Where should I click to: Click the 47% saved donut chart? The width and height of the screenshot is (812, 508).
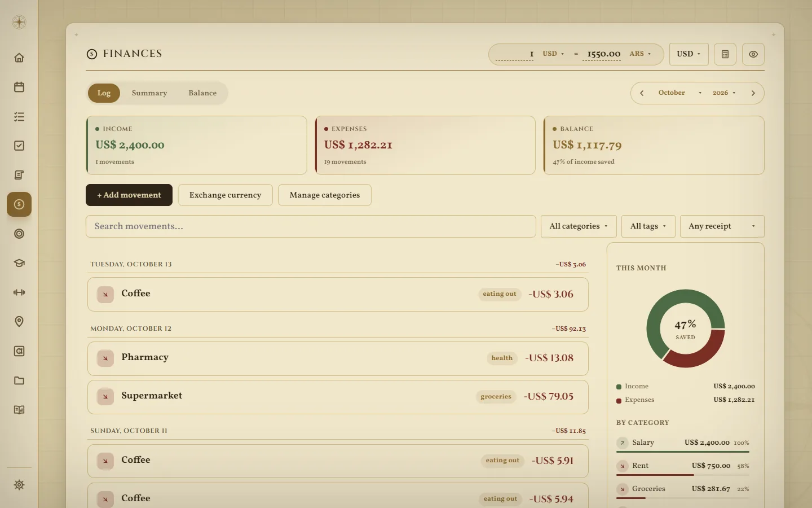(686, 329)
